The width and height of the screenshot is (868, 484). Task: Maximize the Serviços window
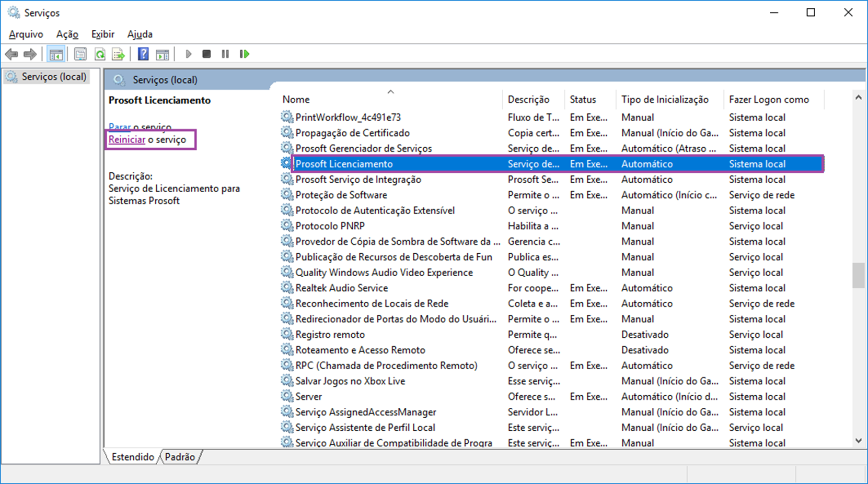click(811, 13)
